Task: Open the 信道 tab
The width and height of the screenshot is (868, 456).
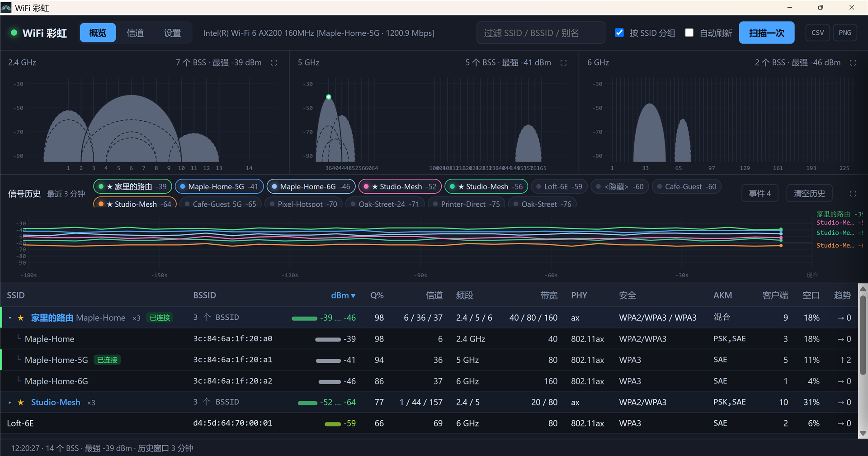Action: point(135,33)
